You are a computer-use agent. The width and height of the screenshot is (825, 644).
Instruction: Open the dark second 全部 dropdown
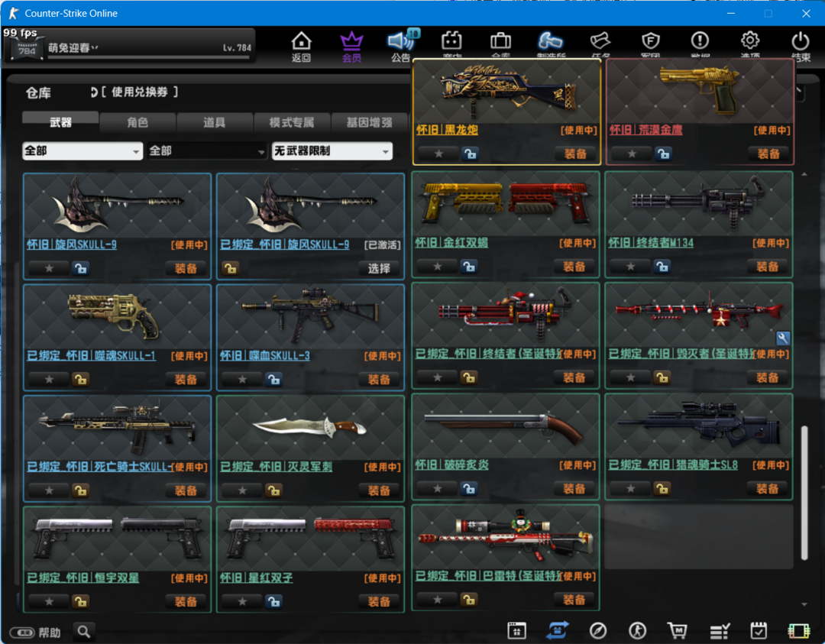[x=206, y=151]
